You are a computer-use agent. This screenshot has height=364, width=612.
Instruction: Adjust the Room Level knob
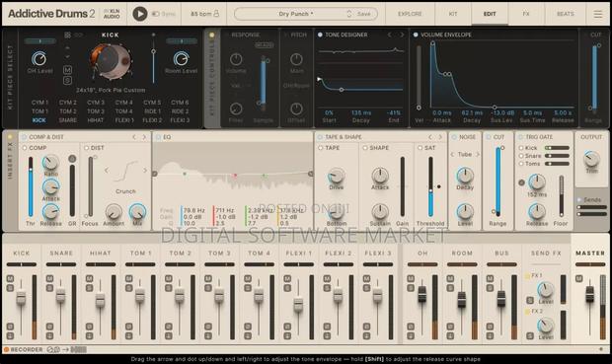pos(181,58)
